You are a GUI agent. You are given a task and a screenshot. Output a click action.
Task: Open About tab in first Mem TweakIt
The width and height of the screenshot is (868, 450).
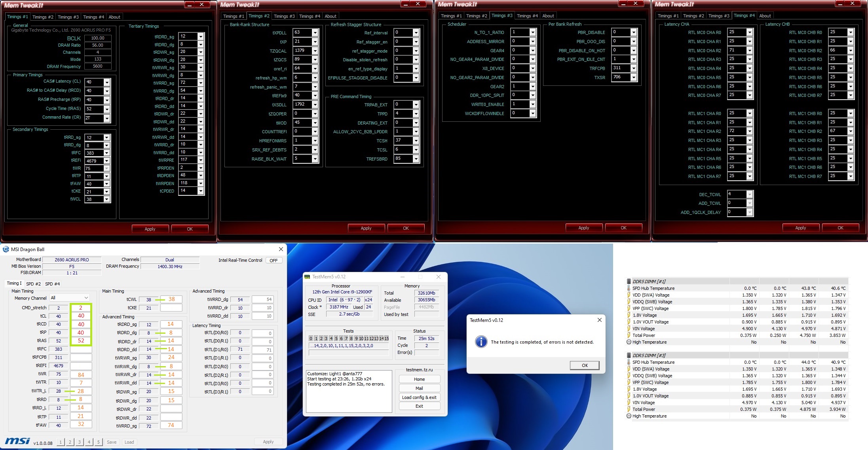pos(114,17)
